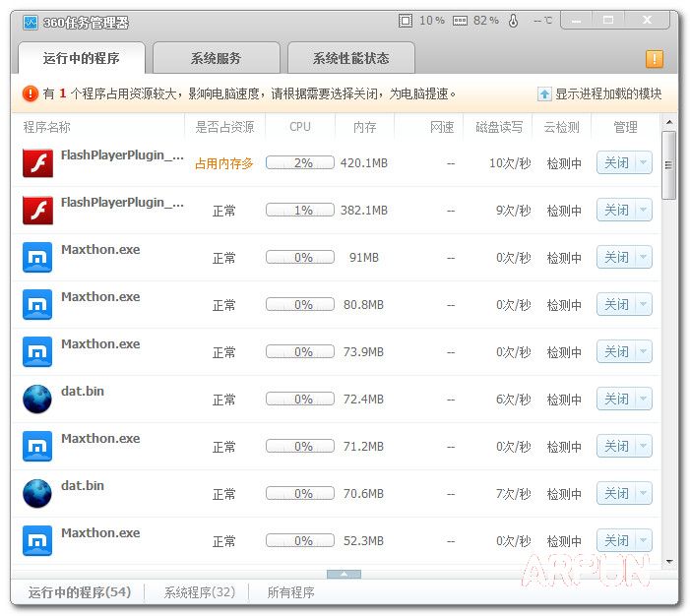
Task: Open dropdown arrow for the 72.4MB dat.bin row
Action: 643,400
